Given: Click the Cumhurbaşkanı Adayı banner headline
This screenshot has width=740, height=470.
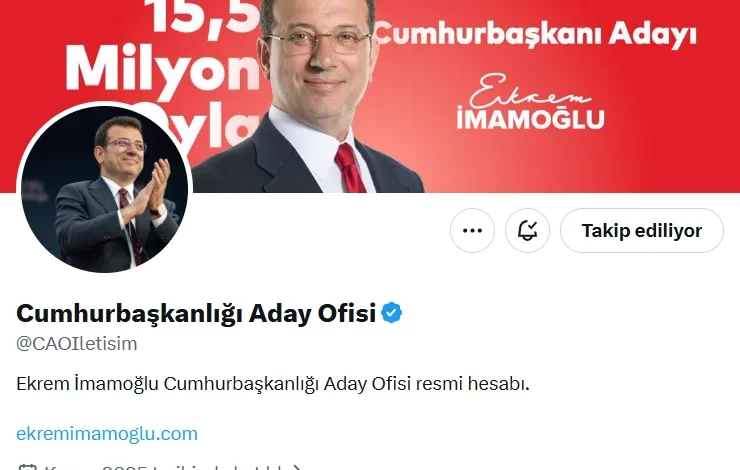Looking at the screenshot, I should click(536, 34).
